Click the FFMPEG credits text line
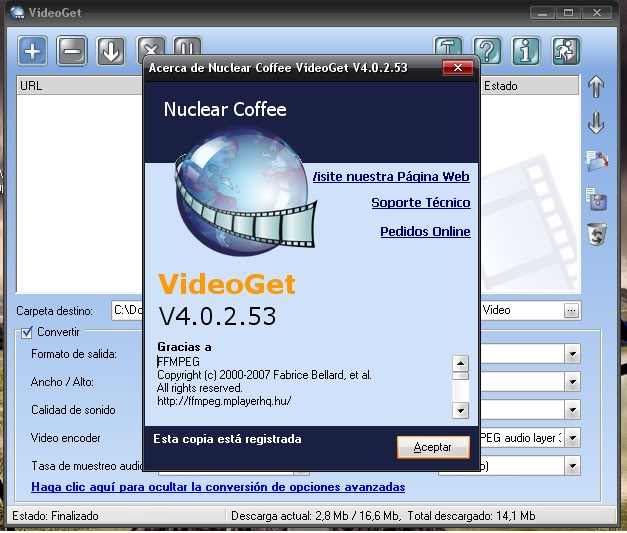The height and width of the screenshot is (533, 627). [178, 362]
